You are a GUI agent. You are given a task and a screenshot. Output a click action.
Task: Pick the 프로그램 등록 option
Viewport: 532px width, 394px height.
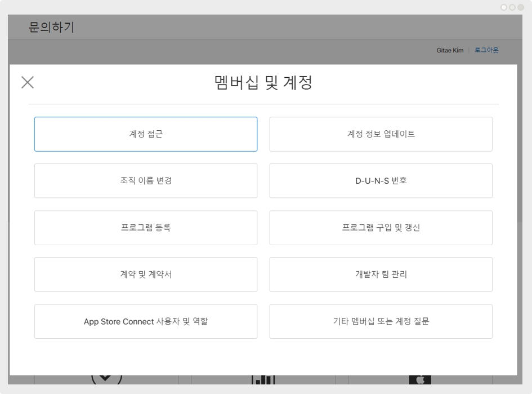click(146, 228)
